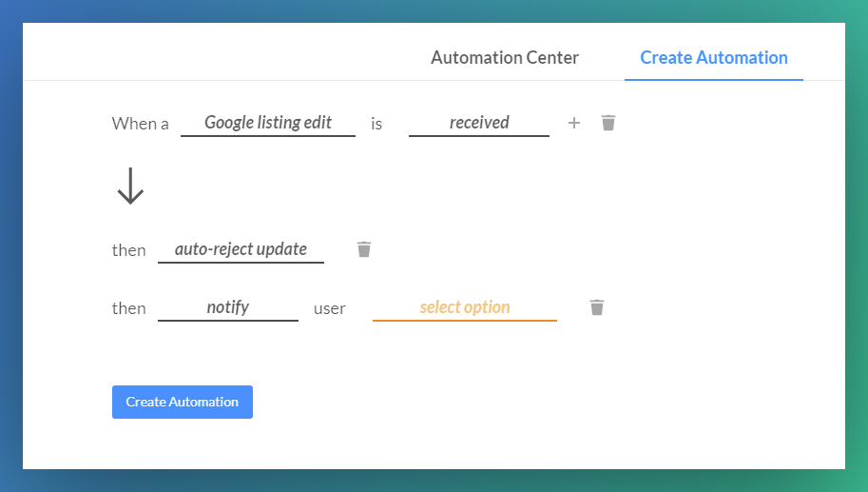
Task: Open the auto-reject update action dropdown
Action: click(241, 249)
